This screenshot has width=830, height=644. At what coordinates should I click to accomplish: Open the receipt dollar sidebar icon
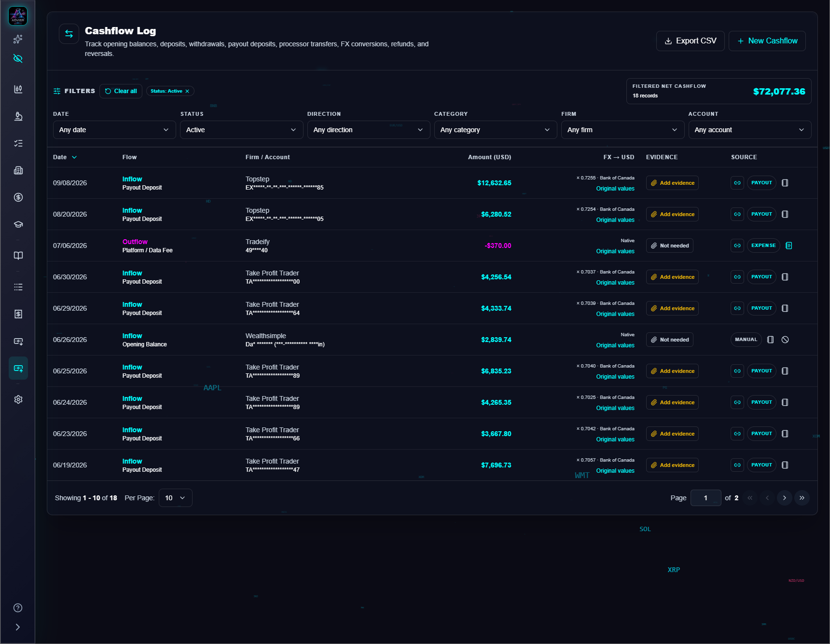pos(18,314)
